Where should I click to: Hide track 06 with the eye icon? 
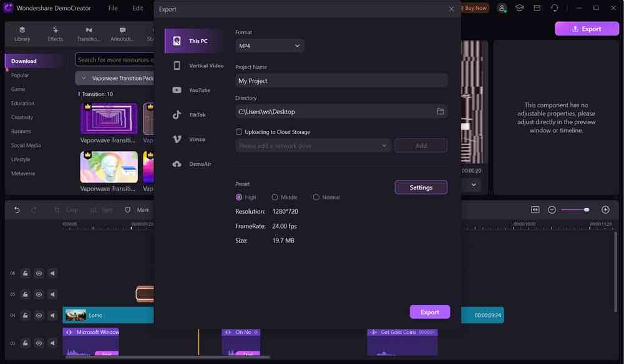point(39,273)
